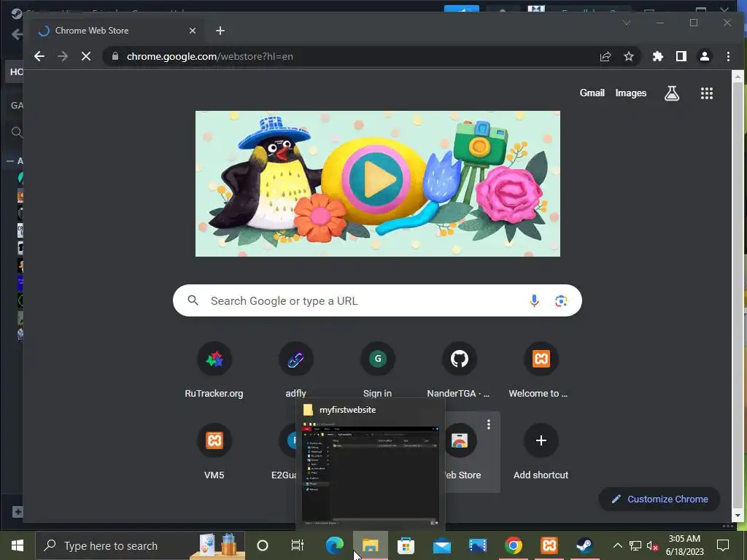The height and width of the screenshot is (560, 747).
Task: Open Mail app from taskbar
Action: tap(441, 545)
